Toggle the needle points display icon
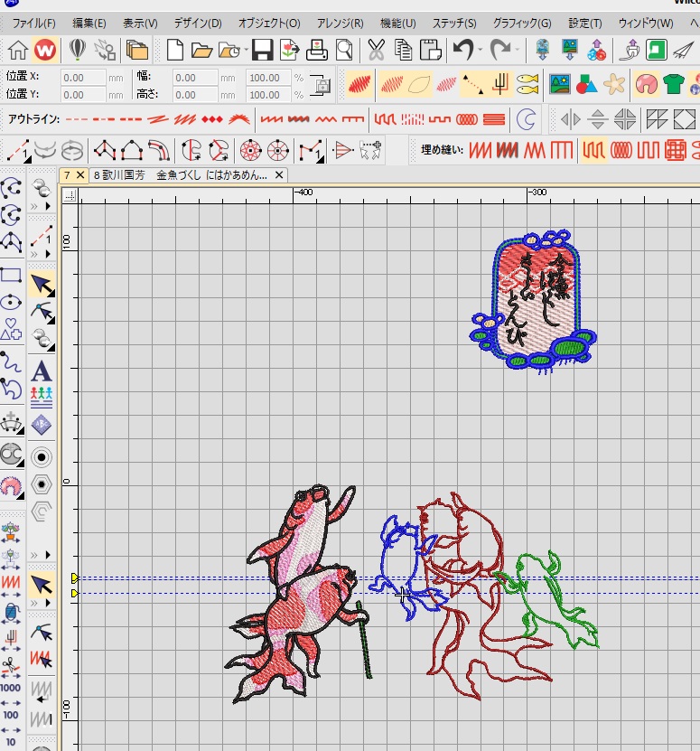The height and width of the screenshot is (751, 700). coord(446,85)
